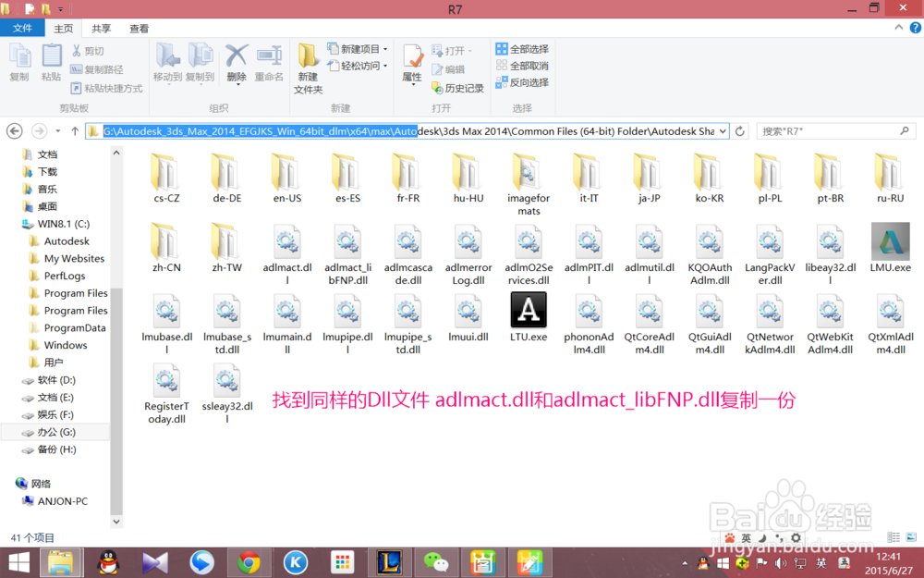Click Select none (全部取消)
This screenshot has width=924, height=578.
[x=522, y=66]
